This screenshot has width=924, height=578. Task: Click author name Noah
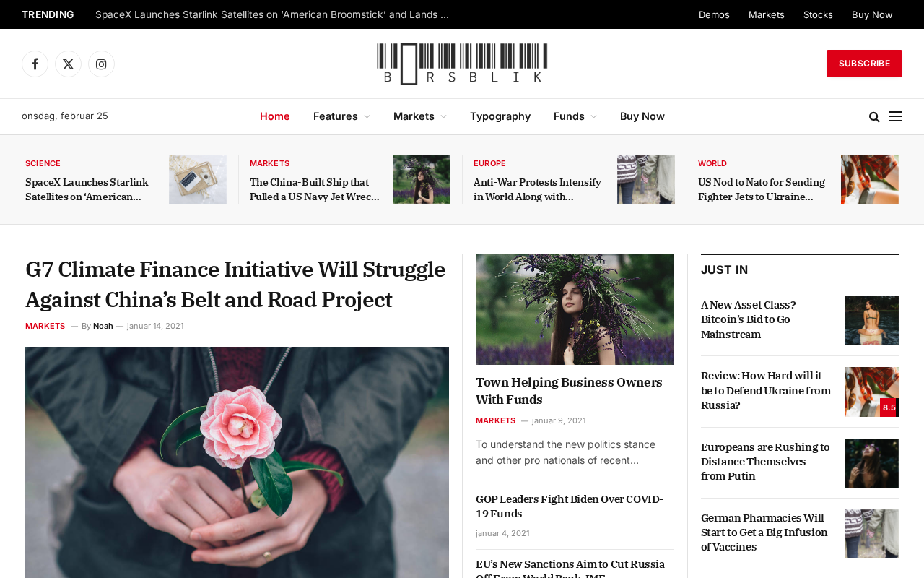click(103, 326)
